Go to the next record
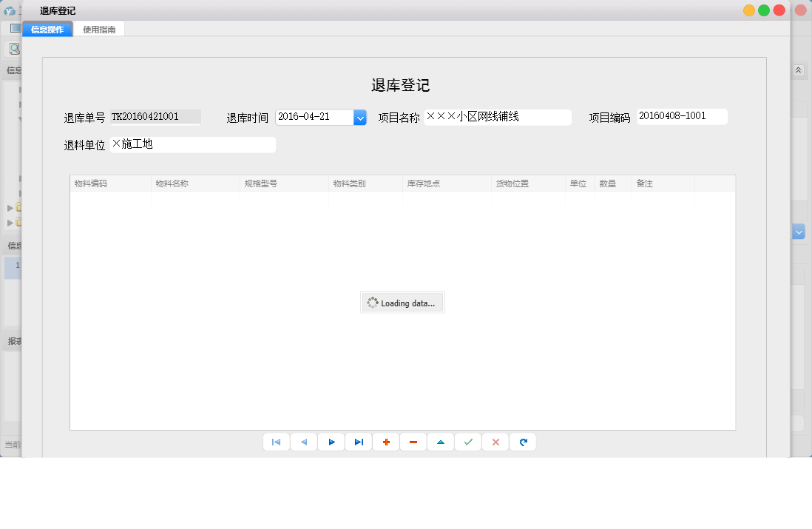 (x=331, y=442)
